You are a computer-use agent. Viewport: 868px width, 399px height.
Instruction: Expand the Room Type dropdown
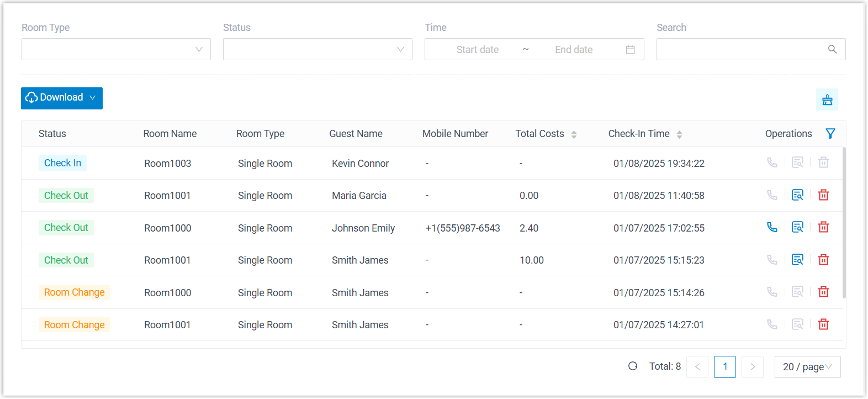[116, 49]
